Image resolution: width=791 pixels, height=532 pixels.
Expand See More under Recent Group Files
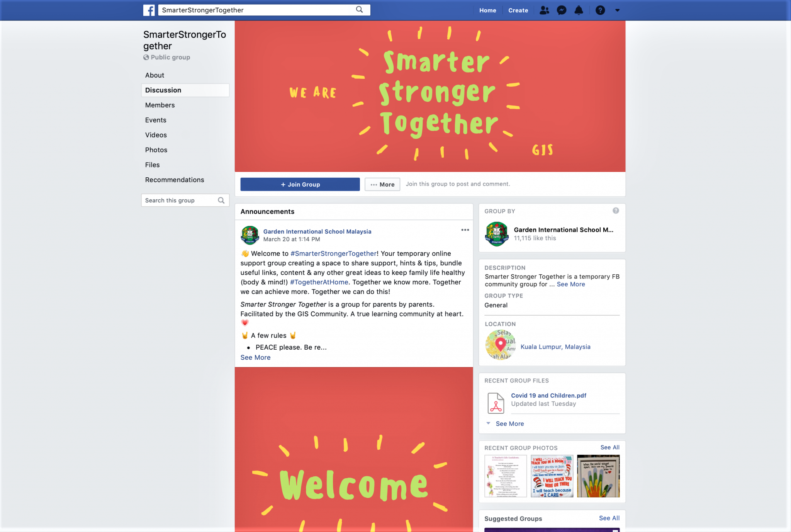coord(509,424)
